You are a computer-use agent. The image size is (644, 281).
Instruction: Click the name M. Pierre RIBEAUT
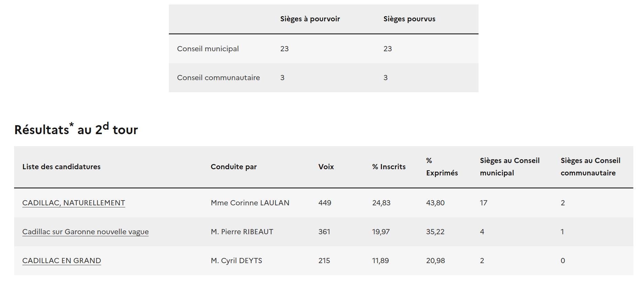[242, 232]
